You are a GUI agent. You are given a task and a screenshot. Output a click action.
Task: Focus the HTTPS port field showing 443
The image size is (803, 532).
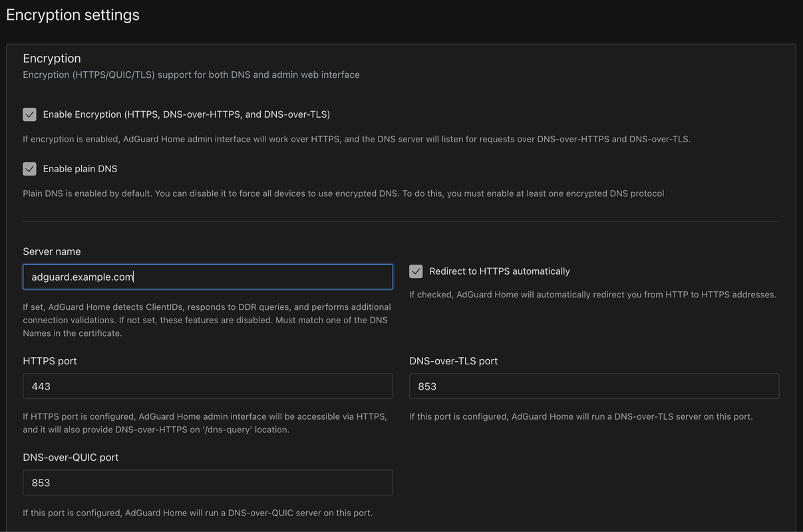[208, 386]
